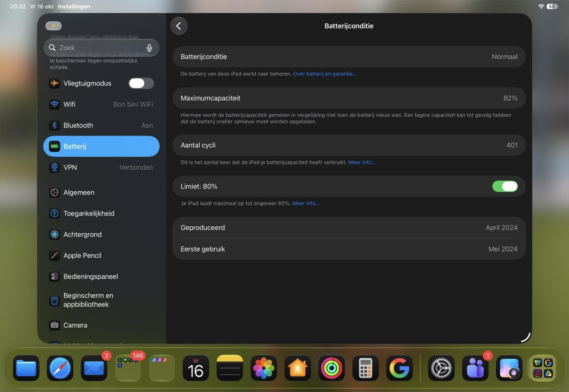Image resolution: width=569 pixels, height=392 pixels.
Task: Open the VPN settings row
Action: coord(101,168)
